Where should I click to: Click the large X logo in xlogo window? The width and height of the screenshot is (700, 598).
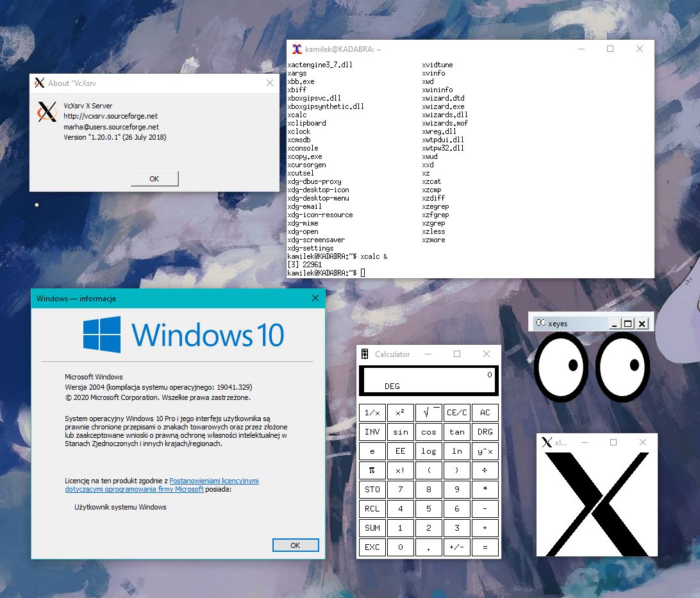click(x=597, y=504)
